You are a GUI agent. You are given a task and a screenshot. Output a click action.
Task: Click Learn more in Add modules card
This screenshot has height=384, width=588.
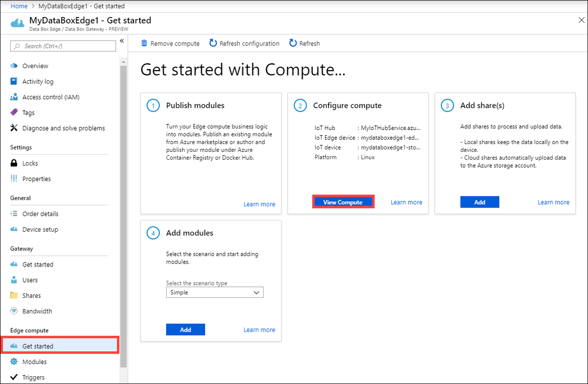coord(259,330)
